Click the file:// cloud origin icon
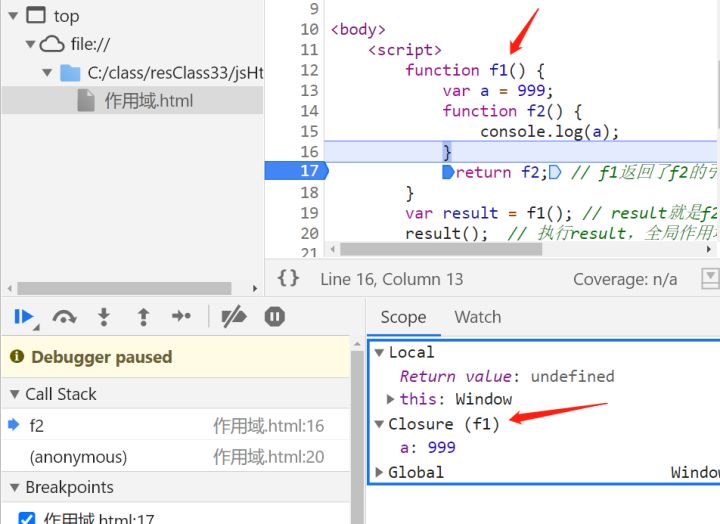Viewport: 720px width, 524px height. coord(52,44)
